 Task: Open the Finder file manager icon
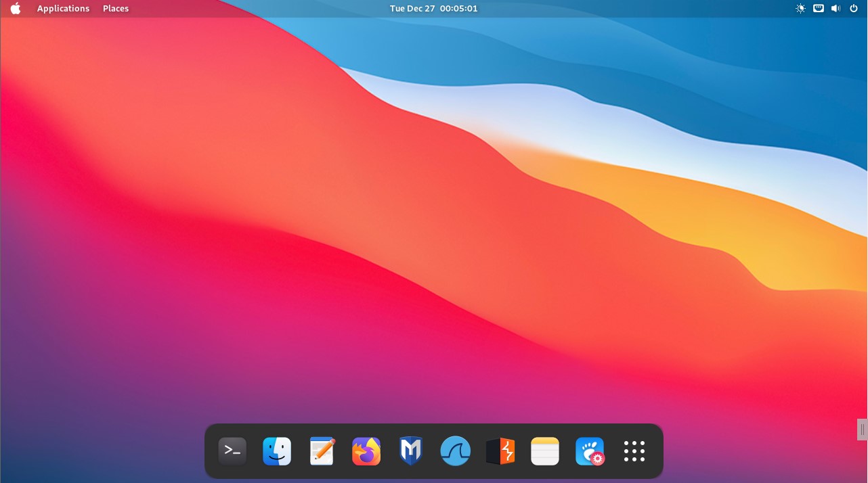pos(277,451)
